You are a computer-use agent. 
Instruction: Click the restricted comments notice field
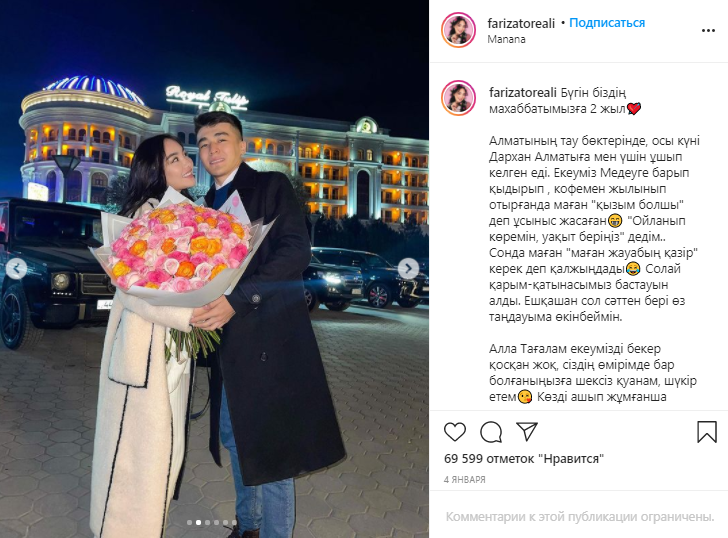click(579, 517)
